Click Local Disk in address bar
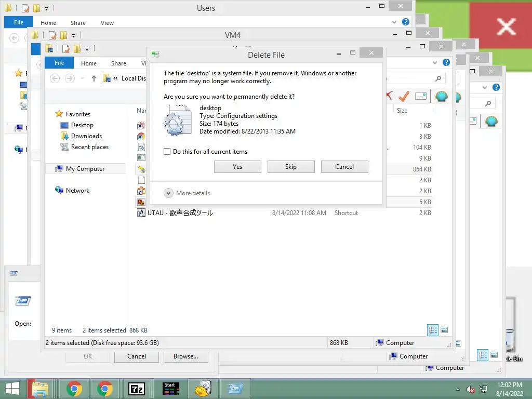This screenshot has height=399, width=532. pyautogui.click(x=134, y=78)
